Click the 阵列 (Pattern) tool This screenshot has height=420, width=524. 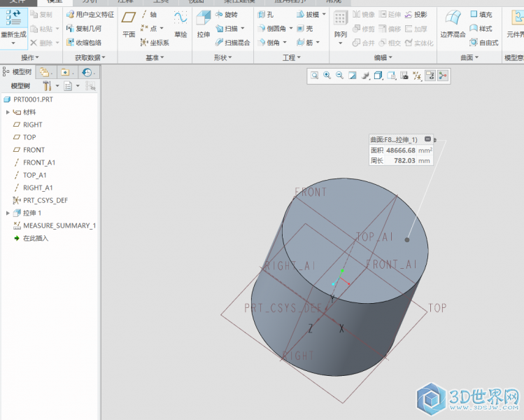tap(340, 23)
